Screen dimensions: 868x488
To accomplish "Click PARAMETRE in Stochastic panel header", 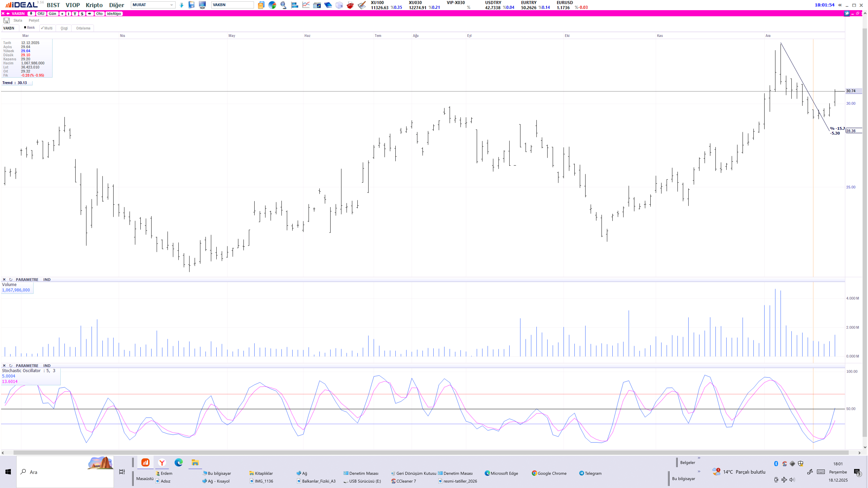I will (27, 365).
